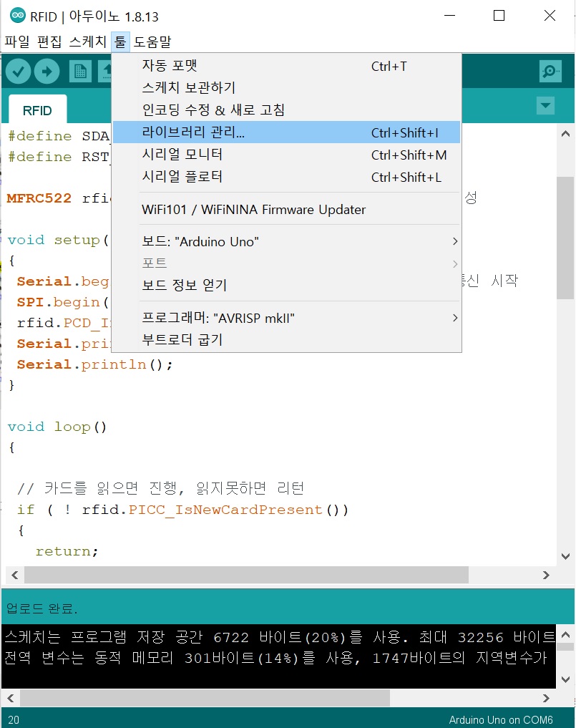Open the Serial Monitor magnifier icon

[x=550, y=72]
